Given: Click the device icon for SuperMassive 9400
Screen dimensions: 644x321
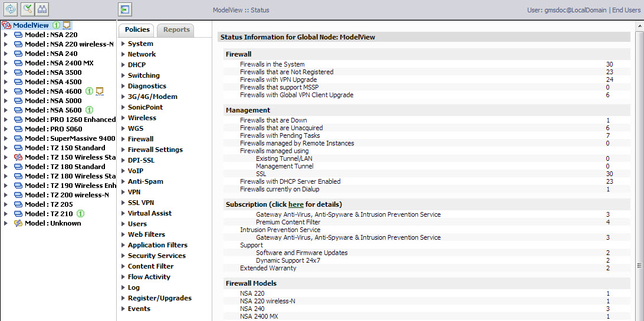Looking at the screenshot, I should pyautogui.click(x=18, y=138).
